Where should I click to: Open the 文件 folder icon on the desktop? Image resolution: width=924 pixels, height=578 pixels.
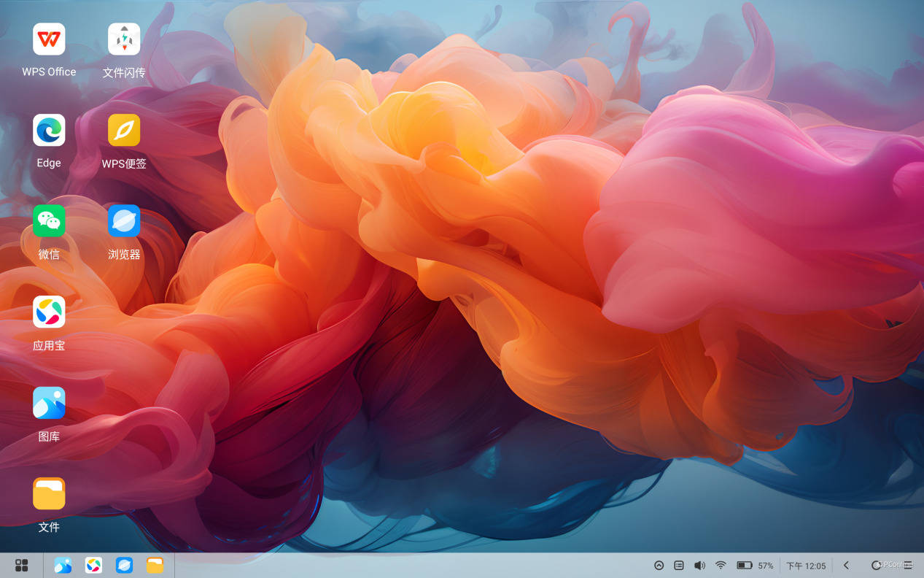click(x=49, y=494)
